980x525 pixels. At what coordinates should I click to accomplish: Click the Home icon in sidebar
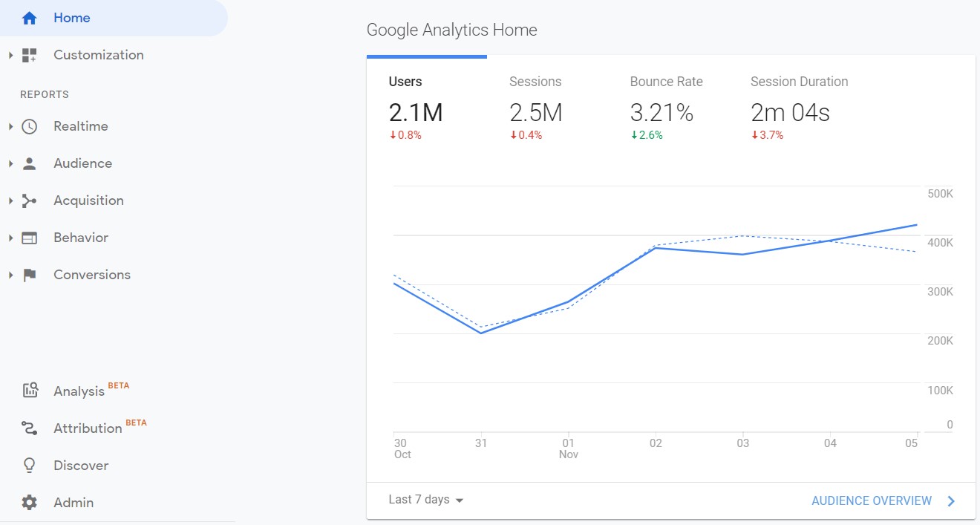coord(28,17)
